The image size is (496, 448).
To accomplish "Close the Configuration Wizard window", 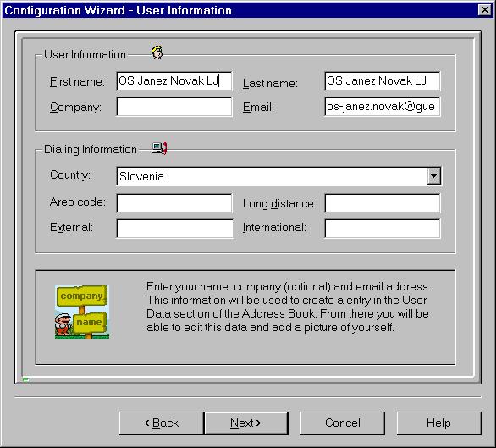I will (x=485, y=10).
